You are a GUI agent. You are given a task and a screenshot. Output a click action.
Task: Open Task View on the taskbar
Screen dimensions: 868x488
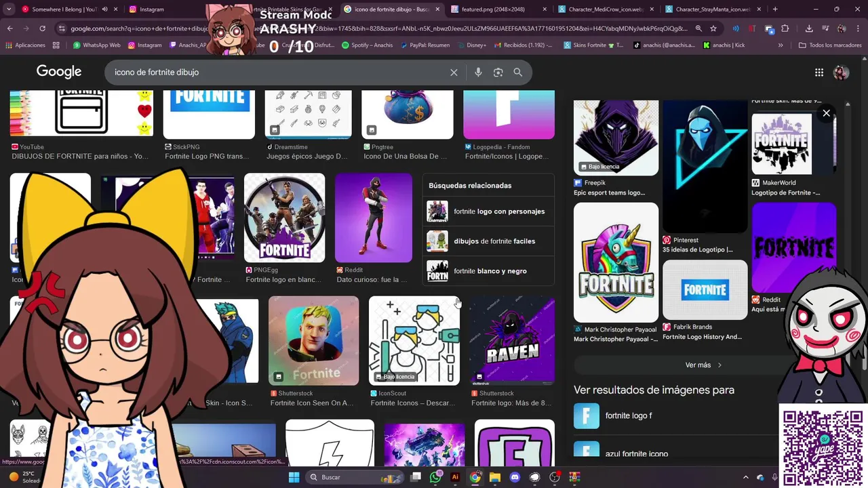coord(416,477)
